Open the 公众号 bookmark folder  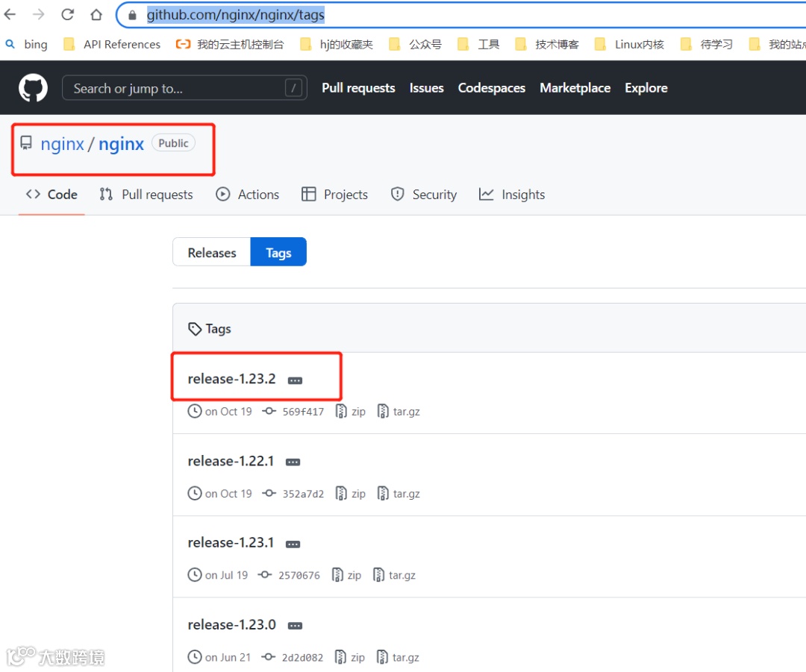click(x=416, y=45)
